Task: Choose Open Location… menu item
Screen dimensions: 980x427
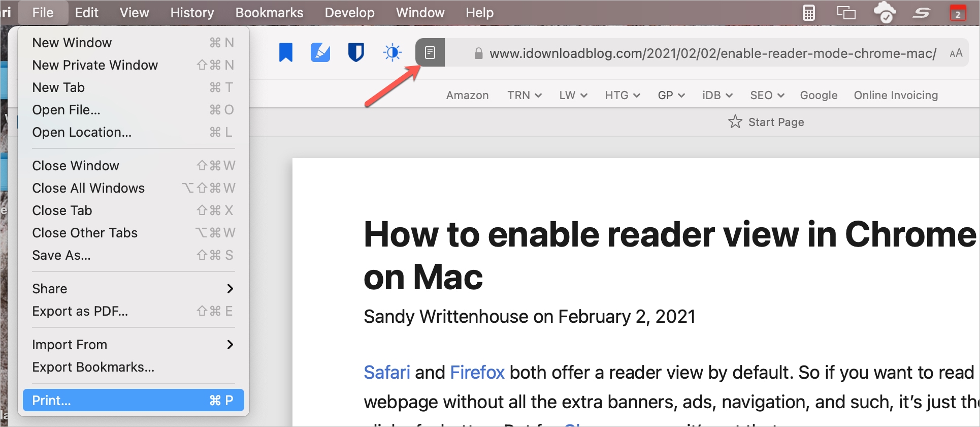Action: click(x=133, y=132)
